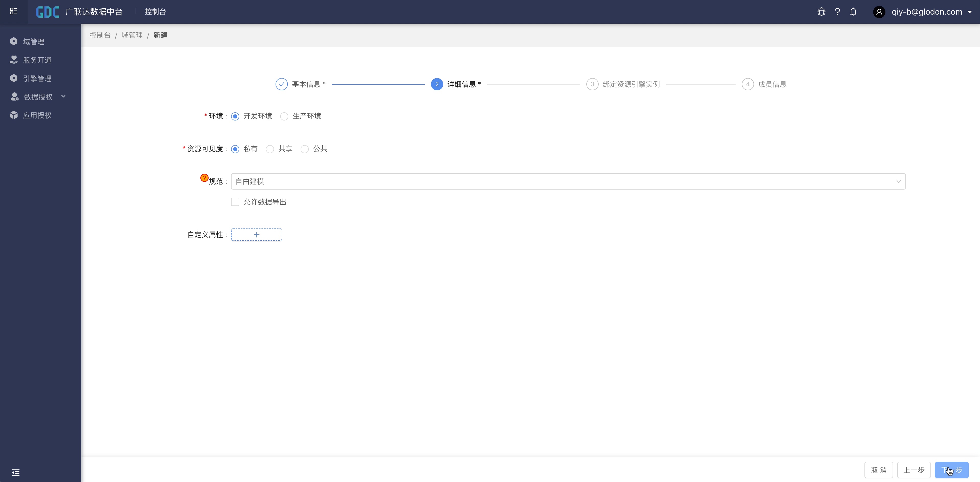
Task: Click the GDC logo
Action: coord(48,12)
